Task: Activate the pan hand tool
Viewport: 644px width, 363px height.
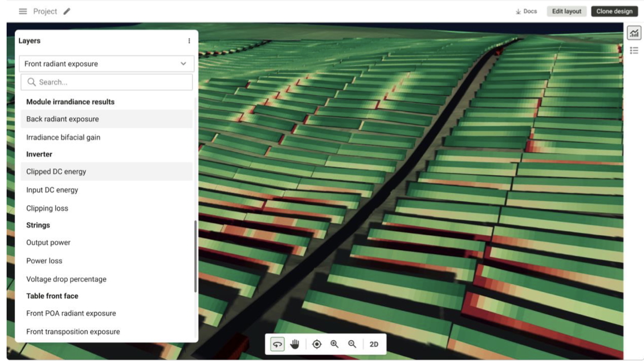Action: click(x=295, y=344)
